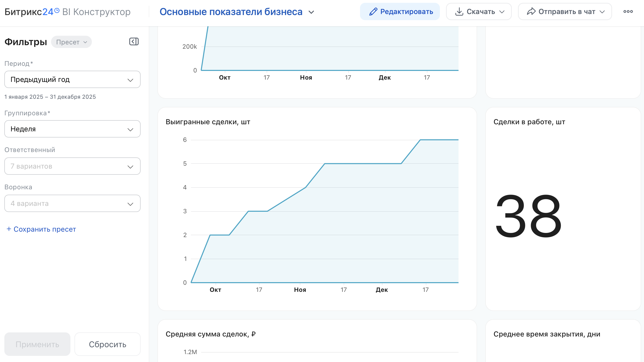Click the 200k axis label in the top chart
The image size is (644, 362).
coord(190,47)
